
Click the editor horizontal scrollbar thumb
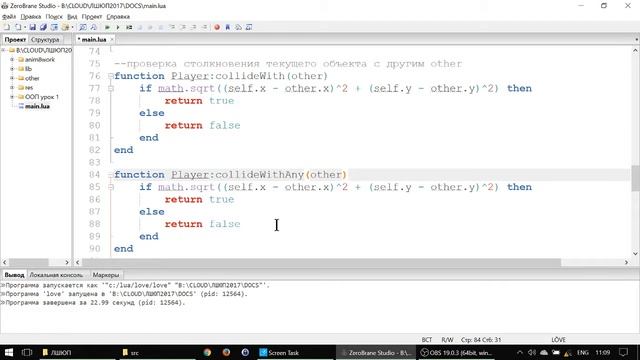pos(322,262)
